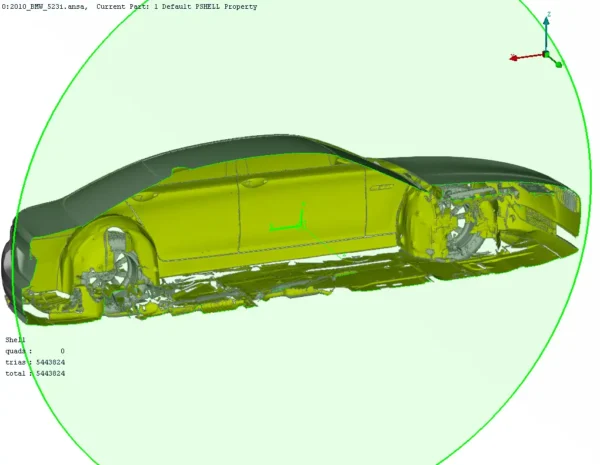Click the blue Z axis of the orientation triad
This screenshot has height=465, width=600.
(546, 33)
